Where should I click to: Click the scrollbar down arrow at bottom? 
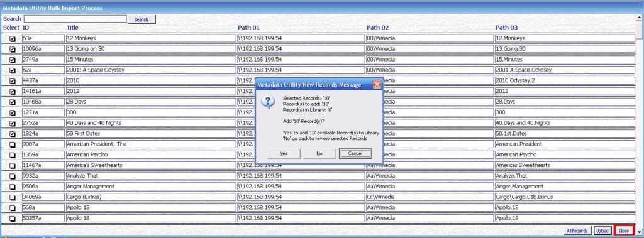[639, 232]
